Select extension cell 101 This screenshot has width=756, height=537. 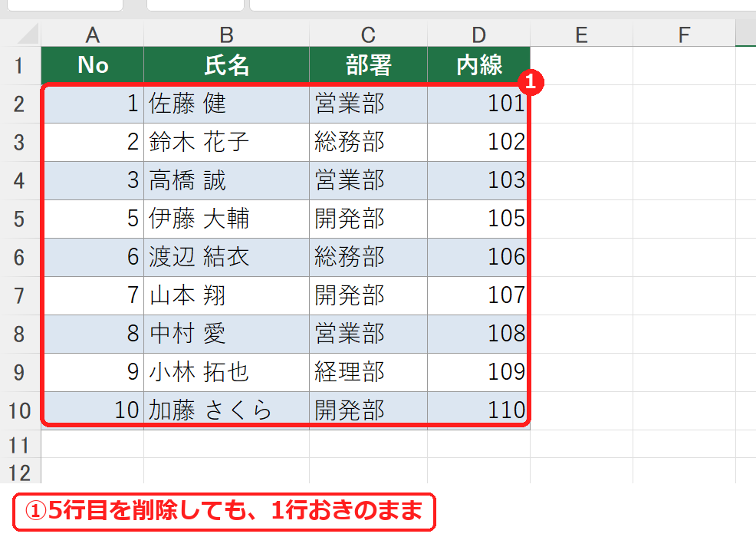[478, 104]
